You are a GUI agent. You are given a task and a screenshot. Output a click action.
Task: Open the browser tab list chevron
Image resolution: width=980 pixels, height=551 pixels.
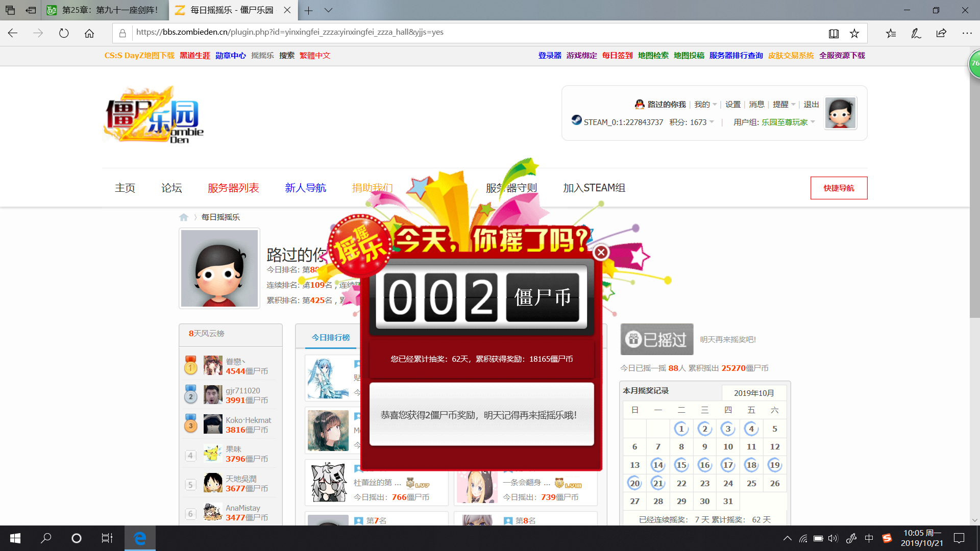pos(328,10)
